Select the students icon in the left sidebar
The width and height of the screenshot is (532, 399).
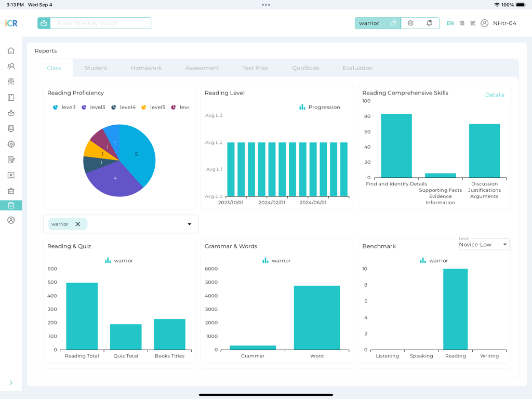pos(10,66)
